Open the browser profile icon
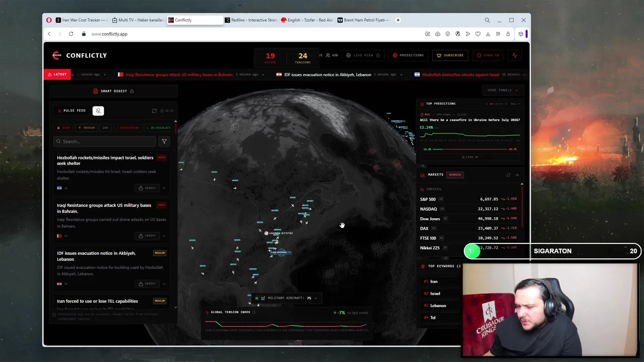 click(x=508, y=34)
